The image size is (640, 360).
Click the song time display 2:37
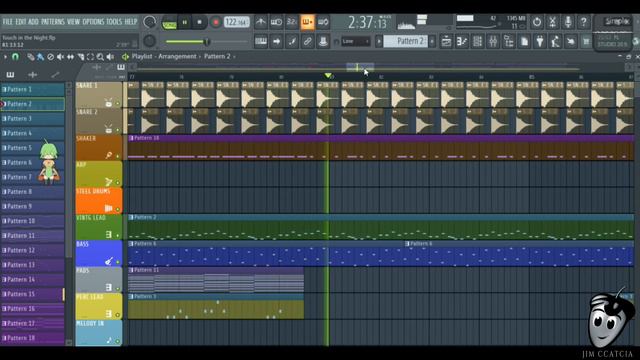click(x=367, y=23)
